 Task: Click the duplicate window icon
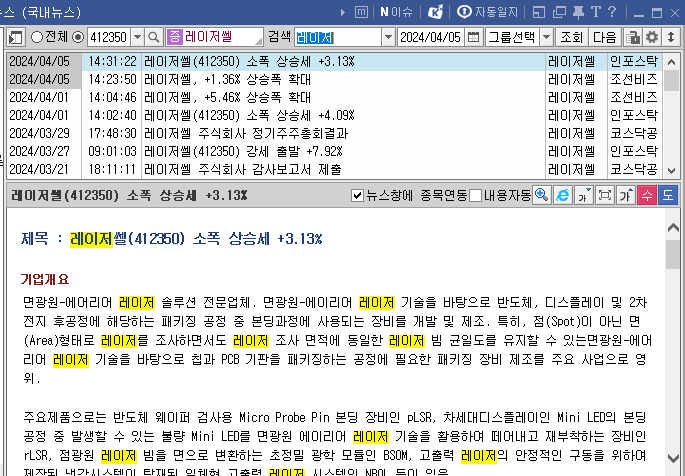(559, 12)
